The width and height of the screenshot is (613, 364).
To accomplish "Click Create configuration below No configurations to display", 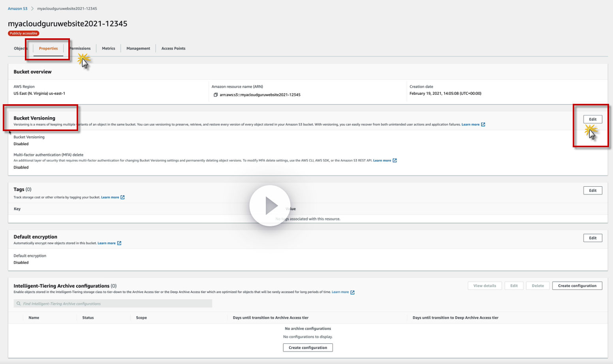I will coord(308,347).
